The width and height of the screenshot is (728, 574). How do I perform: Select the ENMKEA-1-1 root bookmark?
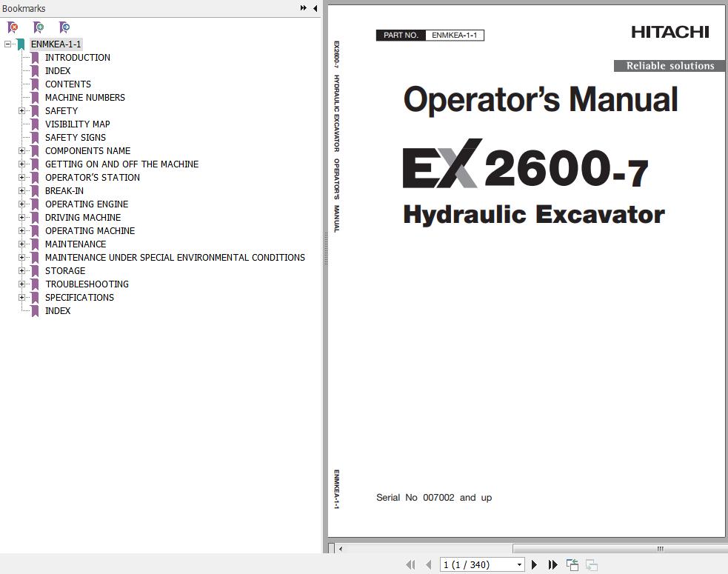pyautogui.click(x=56, y=44)
